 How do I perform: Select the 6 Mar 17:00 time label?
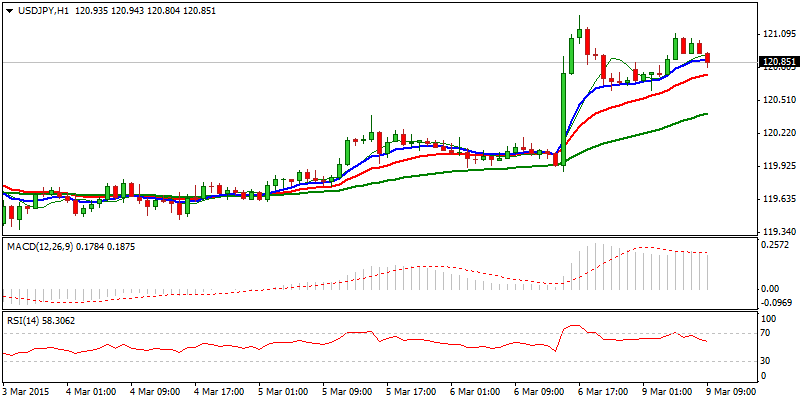click(600, 391)
